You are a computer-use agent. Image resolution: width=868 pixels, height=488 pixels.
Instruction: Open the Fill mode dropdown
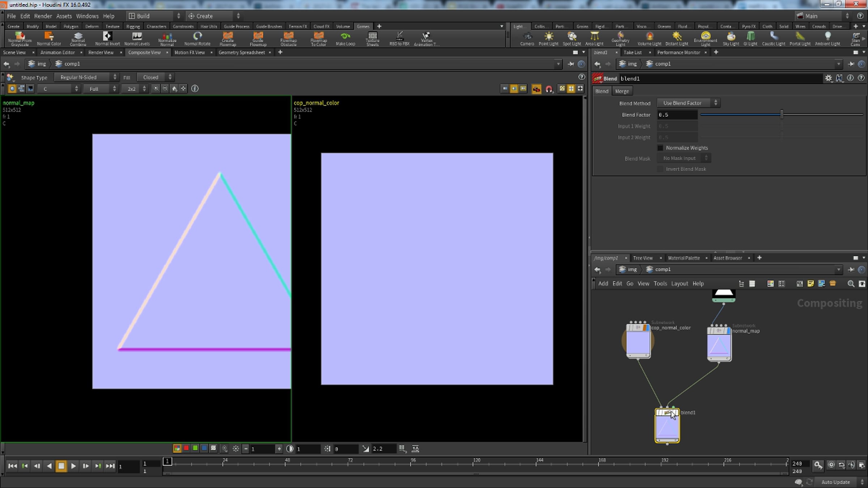coord(155,77)
